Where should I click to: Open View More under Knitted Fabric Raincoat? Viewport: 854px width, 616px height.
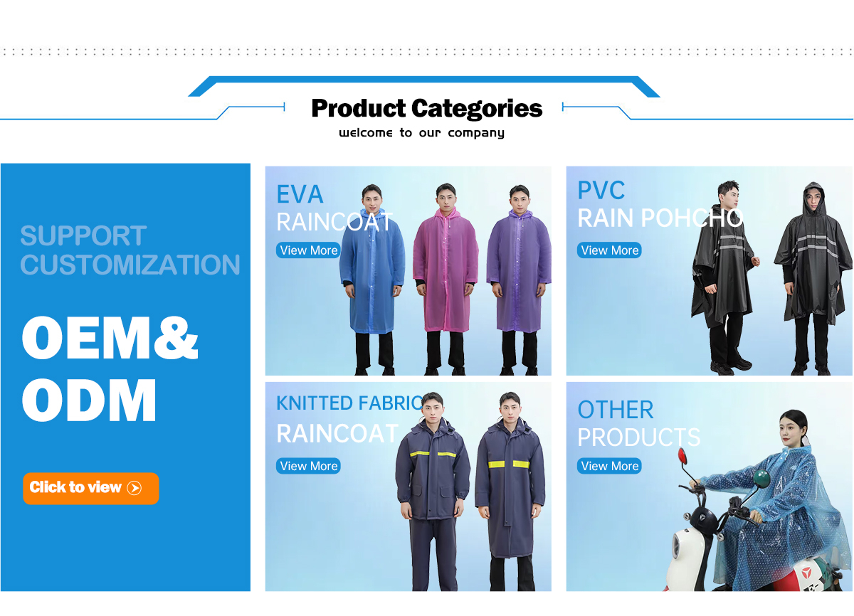[309, 466]
